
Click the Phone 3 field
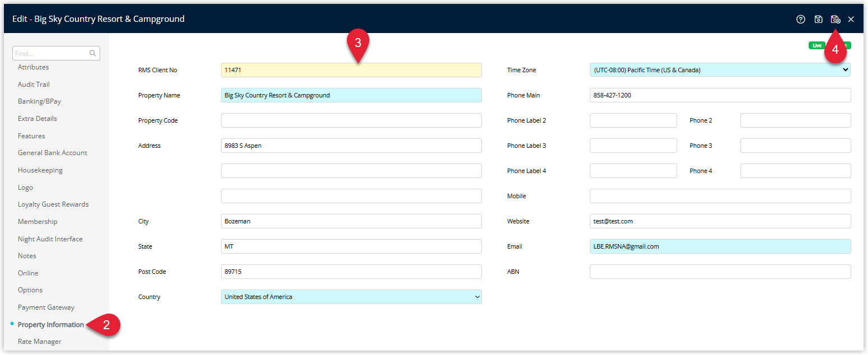(796, 146)
